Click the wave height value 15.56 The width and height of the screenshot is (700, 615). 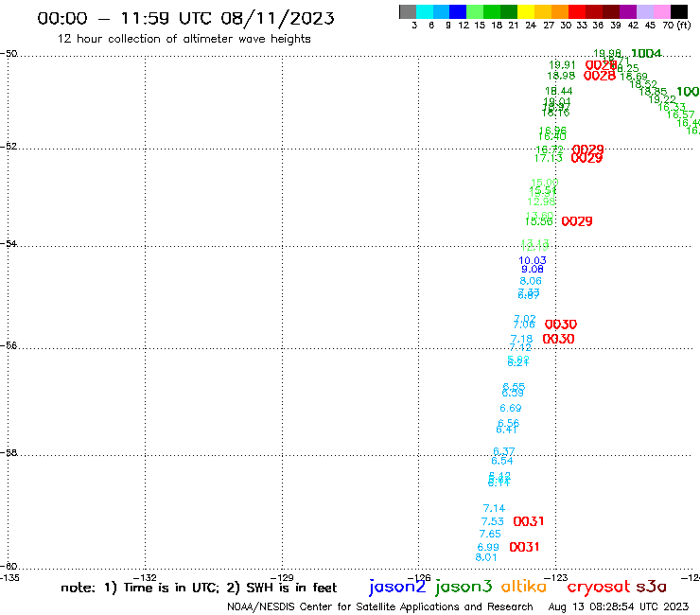tap(539, 221)
